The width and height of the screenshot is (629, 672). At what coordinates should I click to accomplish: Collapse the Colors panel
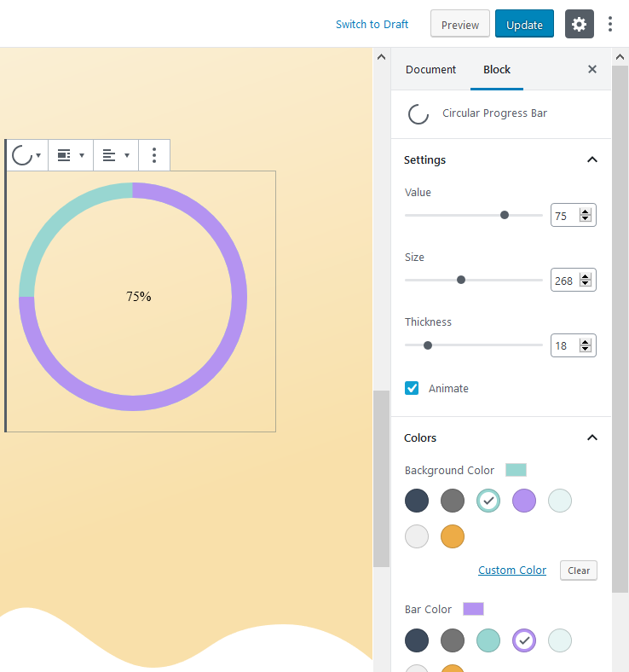coord(592,437)
